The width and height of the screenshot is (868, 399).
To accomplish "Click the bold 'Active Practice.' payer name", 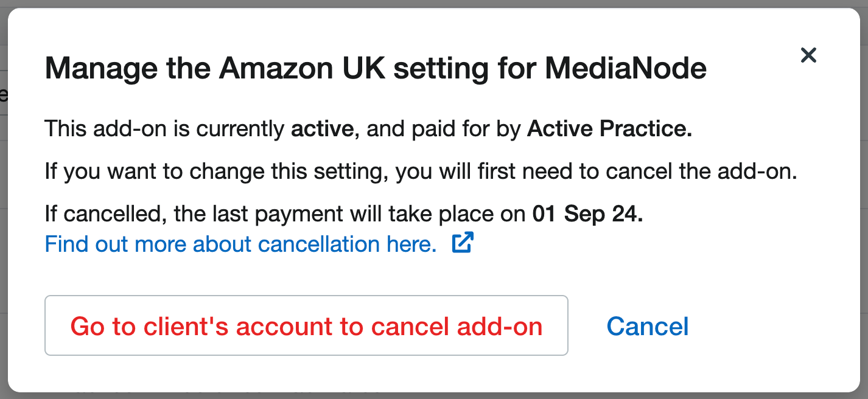I will (609, 129).
